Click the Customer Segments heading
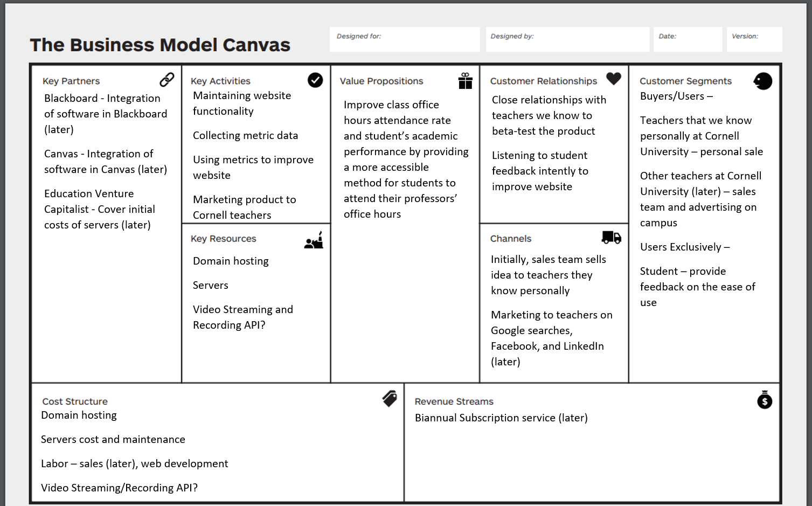This screenshot has width=812, height=506. pos(685,81)
